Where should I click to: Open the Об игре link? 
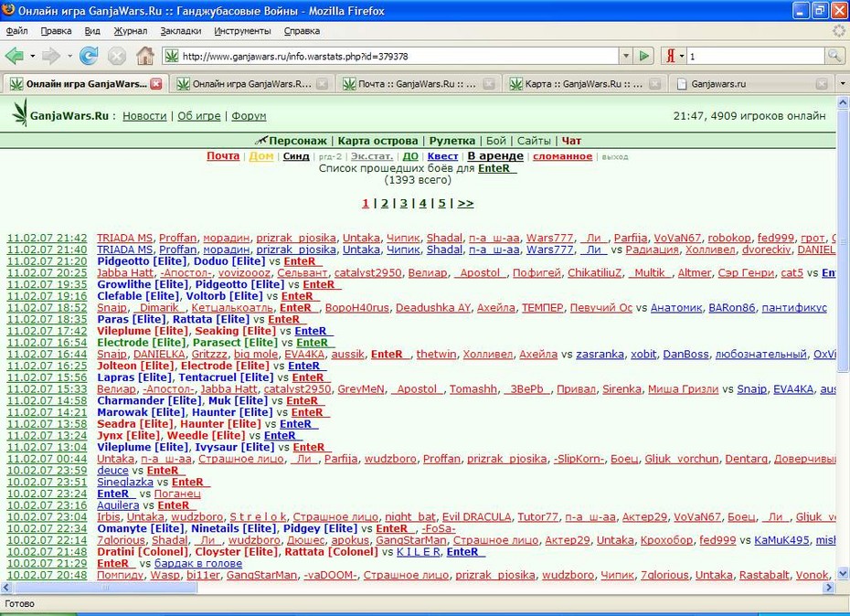coord(199,115)
